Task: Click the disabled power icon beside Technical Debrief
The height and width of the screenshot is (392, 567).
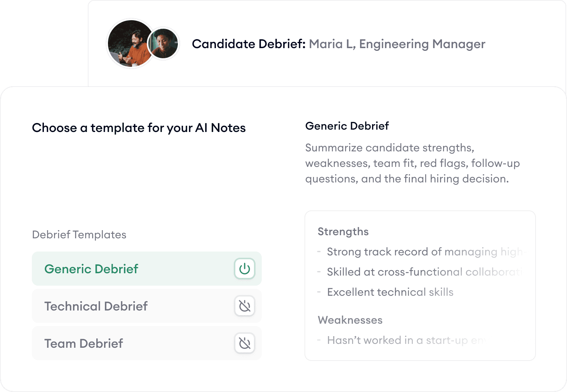Action: pos(244,306)
